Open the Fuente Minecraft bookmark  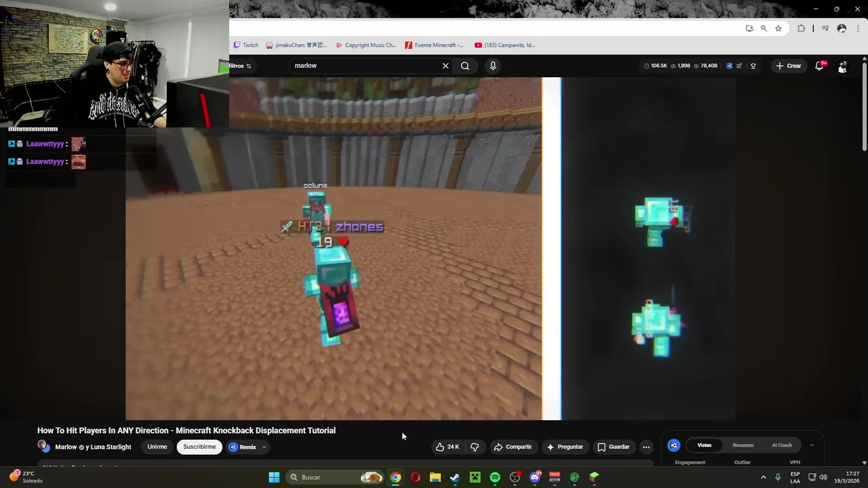pyautogui.click(x=435, y=45)
